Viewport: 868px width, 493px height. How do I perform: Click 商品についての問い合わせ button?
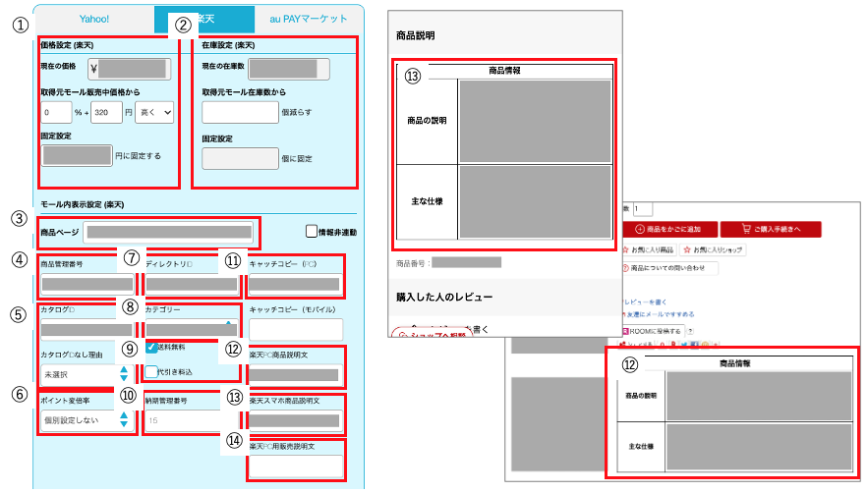click(669, 268)
